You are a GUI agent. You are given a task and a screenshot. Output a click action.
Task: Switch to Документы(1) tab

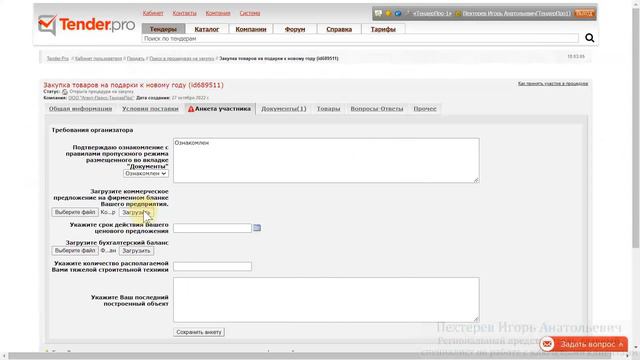pyautogui.click(x=284, y=109)
